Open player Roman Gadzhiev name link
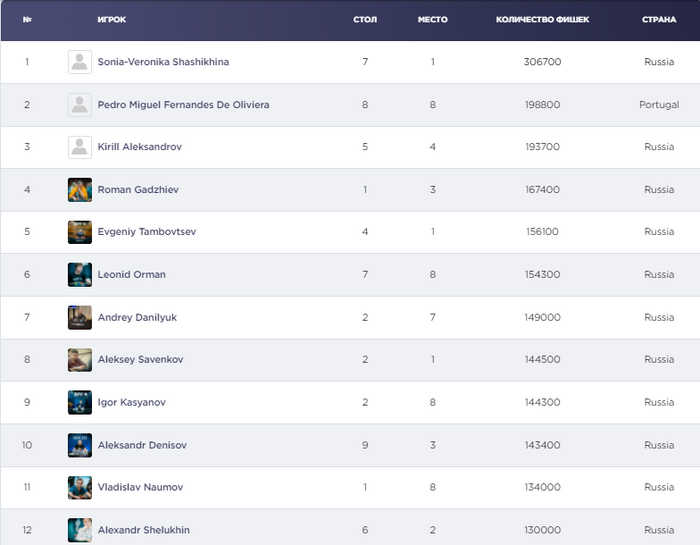 click(138, 190)
